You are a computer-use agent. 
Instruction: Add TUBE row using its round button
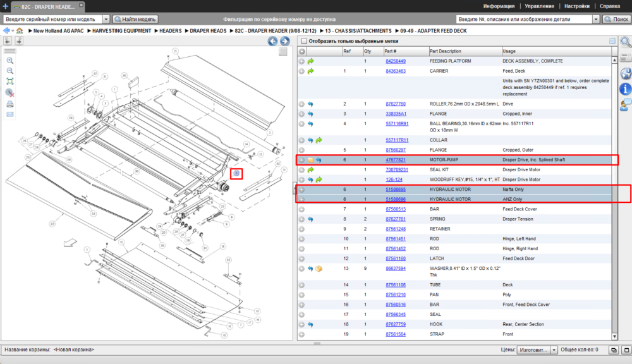click(302, 285)
